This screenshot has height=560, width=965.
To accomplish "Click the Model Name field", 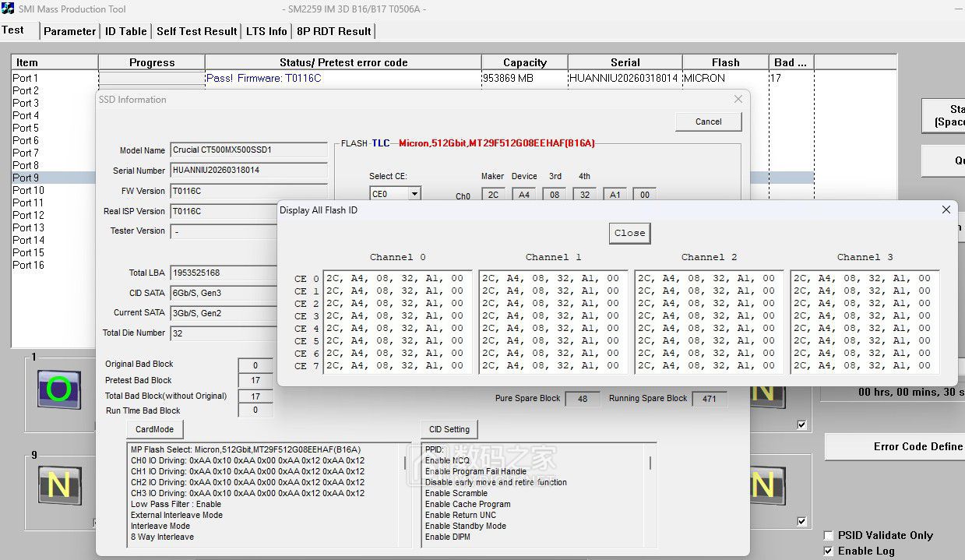I will 248,150.
